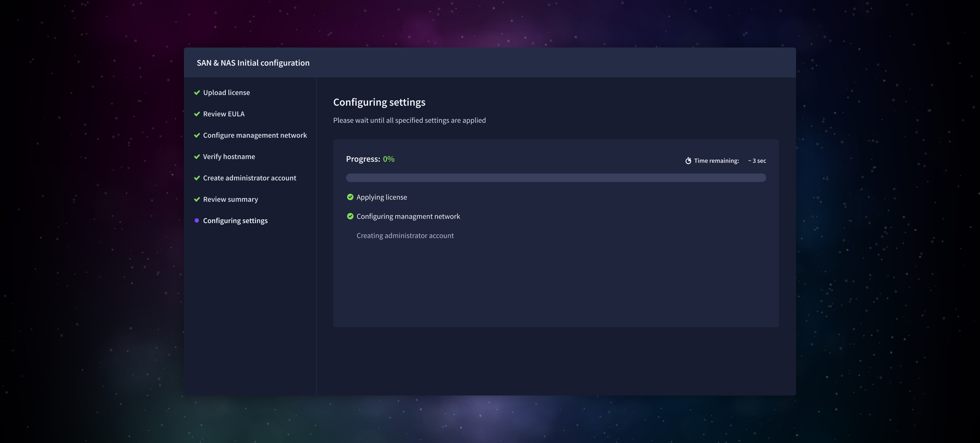Viewport: 980px width, 443px height.
Task: Click the green circle check for Configuring managment network
Action: 350,216
